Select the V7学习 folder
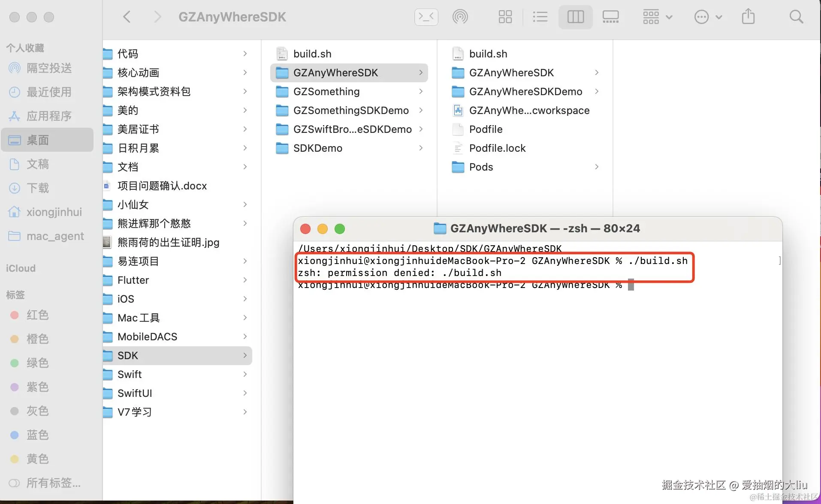Image resolution: width=821 pixels, height=504 pixels. coord(177,412)
